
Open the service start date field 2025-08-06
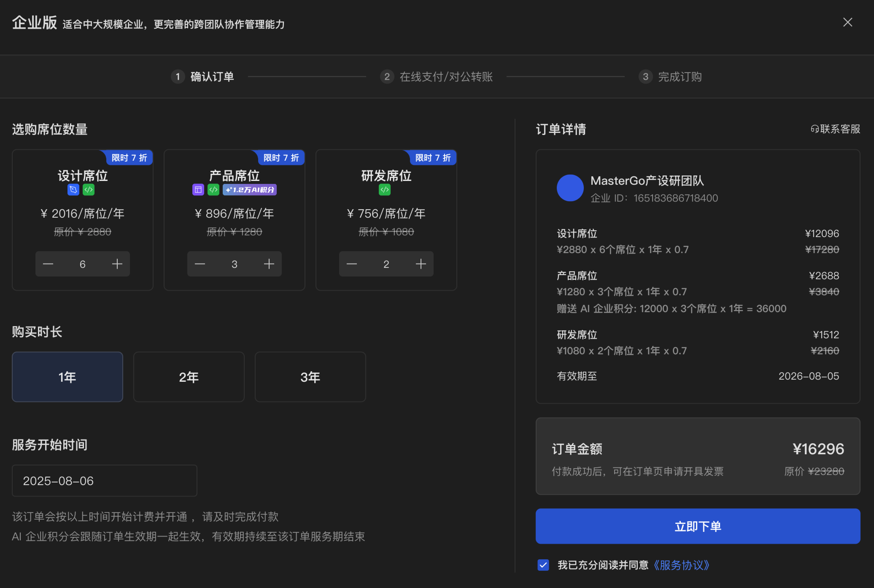point(105,481)
